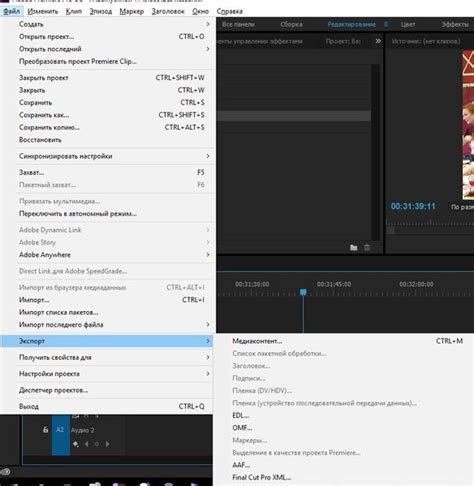Viewport: 474px width, 486px height.
Task: Expand the Открыть последний submenu
Action: [208, 49]
